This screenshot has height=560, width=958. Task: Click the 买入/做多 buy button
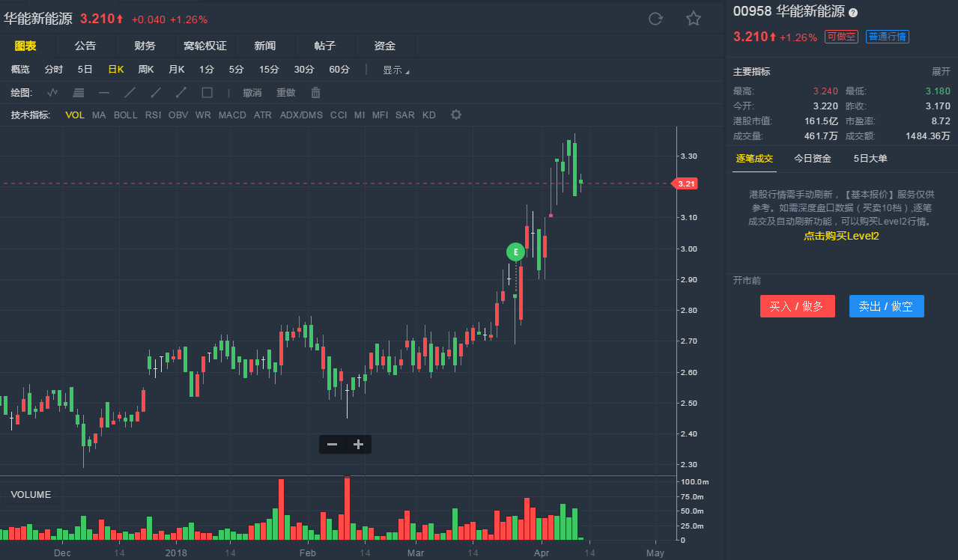click(797, 305)
